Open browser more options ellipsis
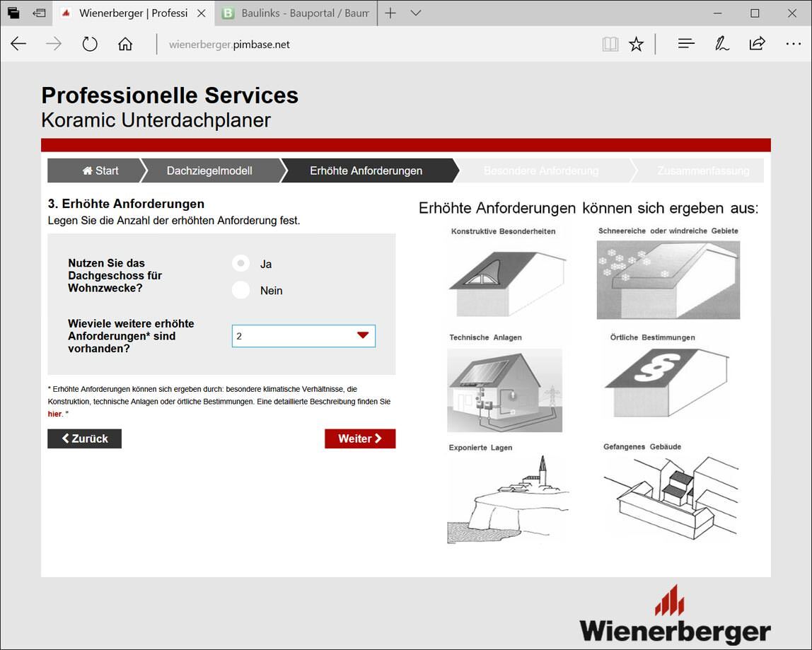This screenshot has height=650, width=812. (794, 44)
